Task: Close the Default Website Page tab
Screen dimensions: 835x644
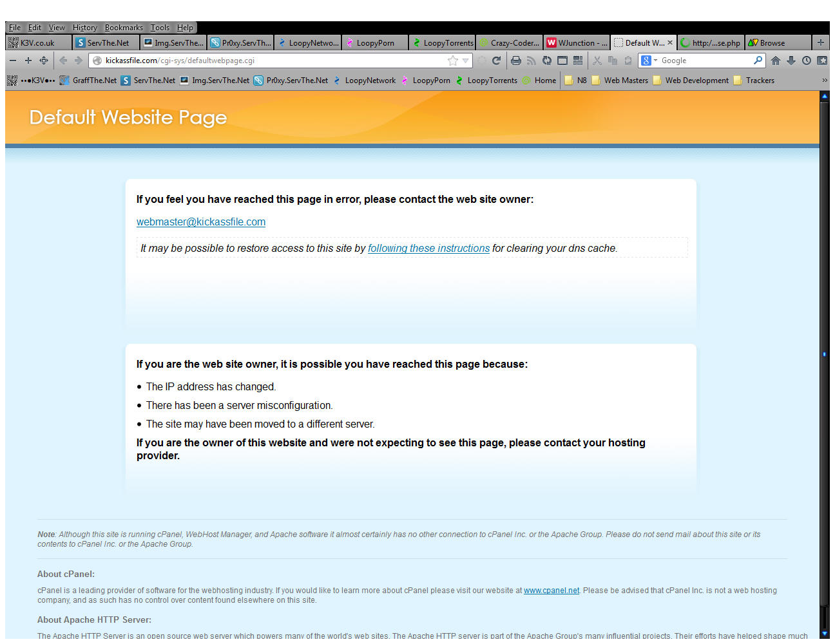Action: [x=670, y=43]
